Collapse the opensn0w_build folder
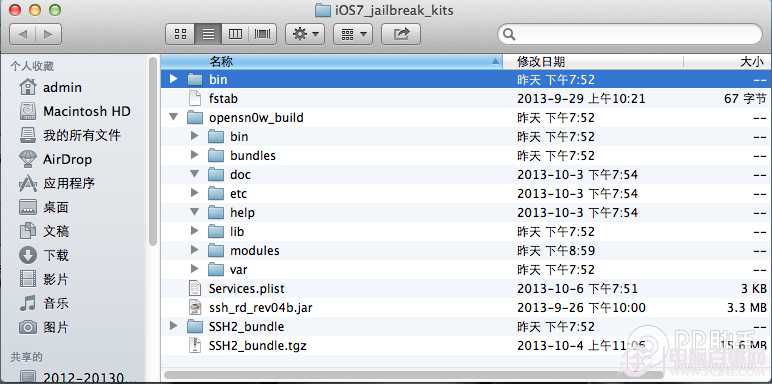This screenshot has height=384, width=772. click(x=173, y=117)
